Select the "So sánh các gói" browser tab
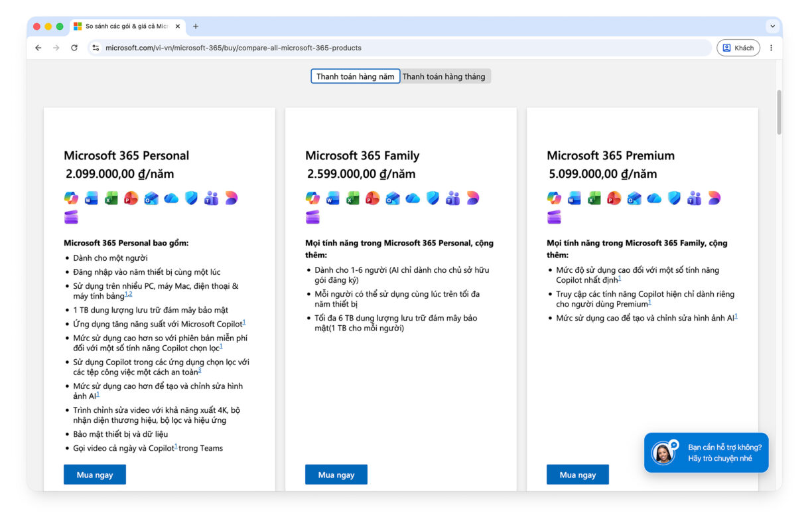This screenshot has height=531, width=812. point(126,27)
